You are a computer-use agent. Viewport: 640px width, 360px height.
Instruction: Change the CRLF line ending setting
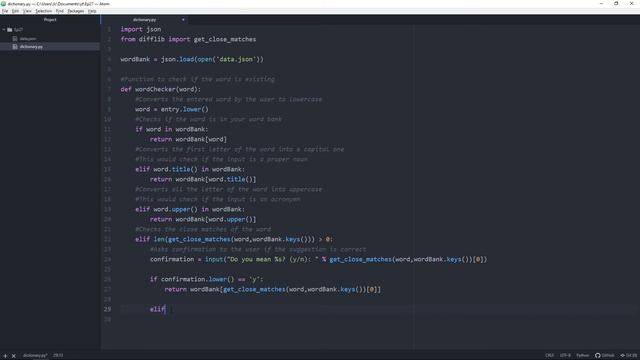click(x=549, y=356)
